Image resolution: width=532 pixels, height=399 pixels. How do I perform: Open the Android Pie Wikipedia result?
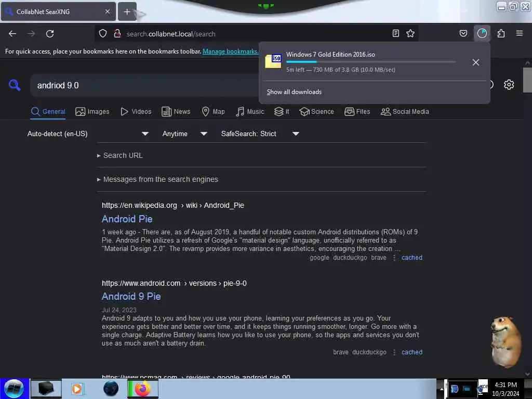tap(127, 219)
